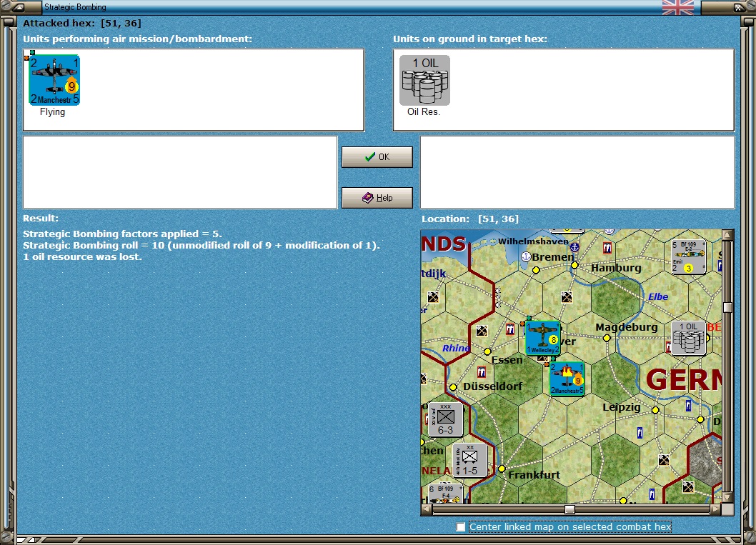Viewport: 756px width, 545px height.
Task: Open the Help button
Action: (377, 198)
